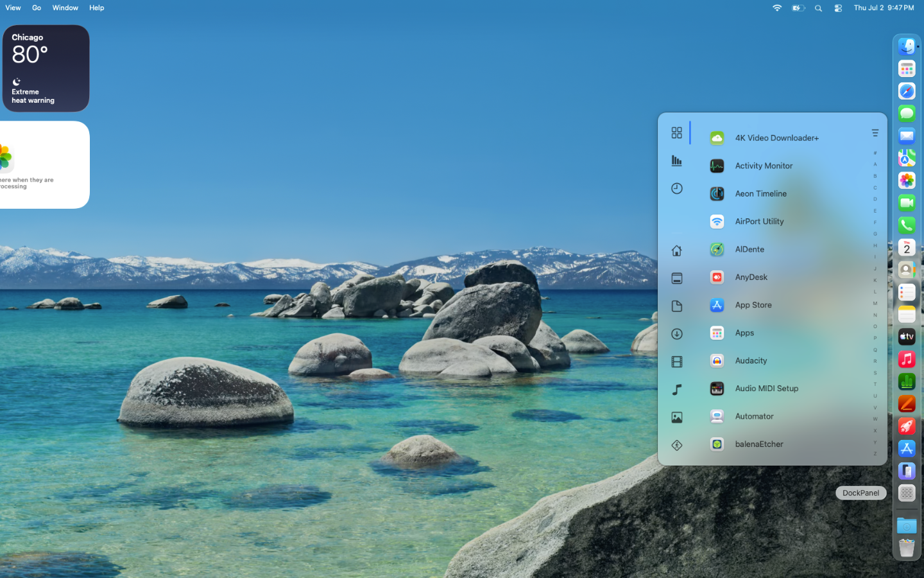Open Spotlight search in menu bar

818,8
